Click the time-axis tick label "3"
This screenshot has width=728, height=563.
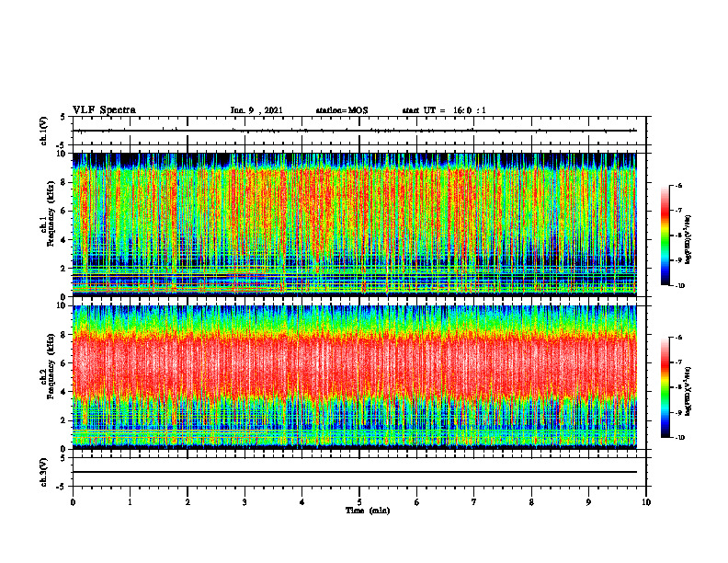click(x=245, y=502)
